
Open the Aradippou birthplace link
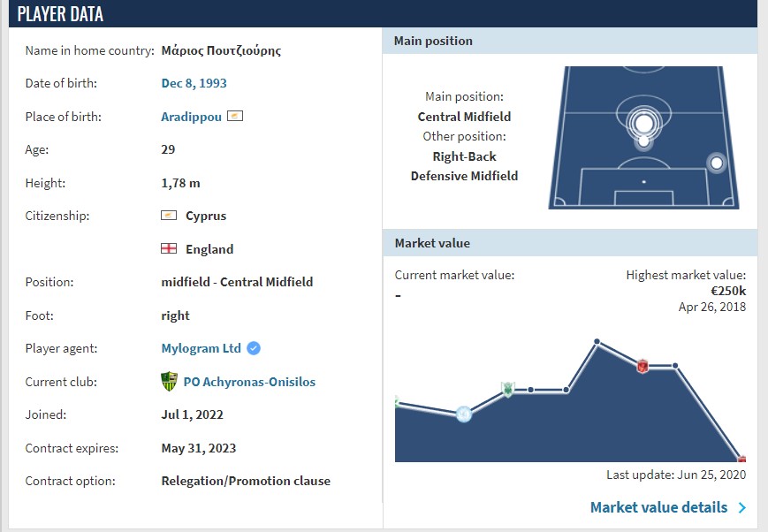click(x=191, y=117)
